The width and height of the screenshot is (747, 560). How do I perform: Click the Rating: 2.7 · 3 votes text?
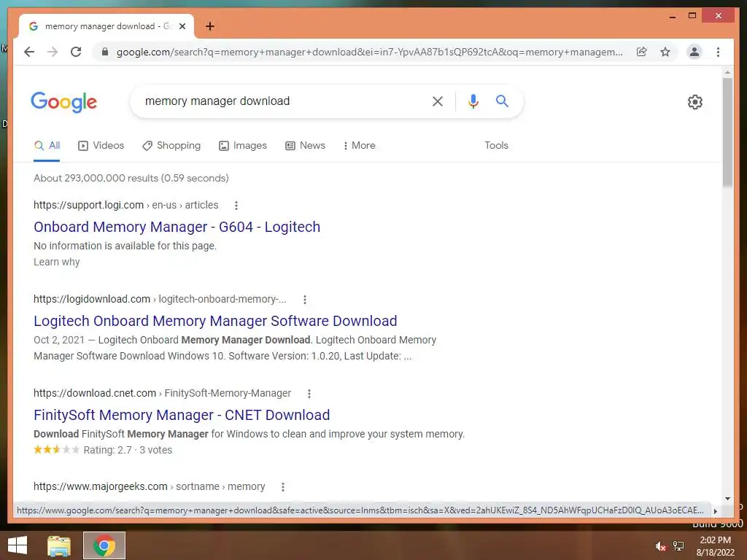pos(128,450)
